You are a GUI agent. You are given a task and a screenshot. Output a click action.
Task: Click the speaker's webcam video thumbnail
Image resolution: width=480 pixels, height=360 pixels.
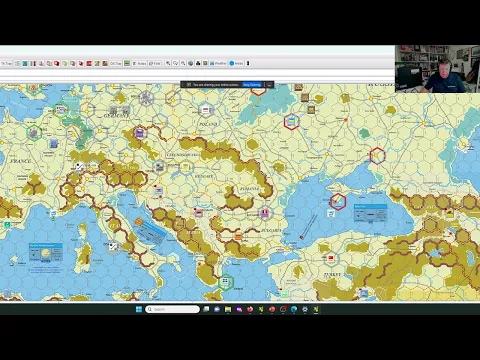coord(437,69)
